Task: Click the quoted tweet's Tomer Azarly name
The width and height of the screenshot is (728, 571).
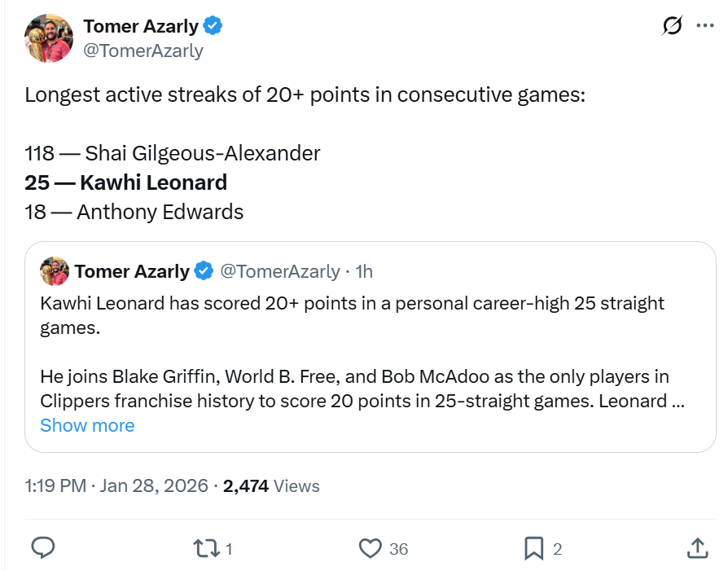Action: pos(132,271)
